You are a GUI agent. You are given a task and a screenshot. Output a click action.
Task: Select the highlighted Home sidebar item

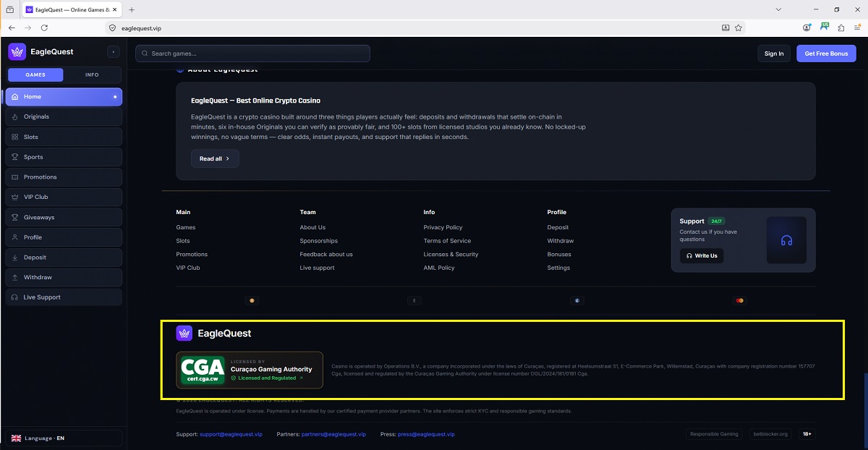(x=64, y=97)
